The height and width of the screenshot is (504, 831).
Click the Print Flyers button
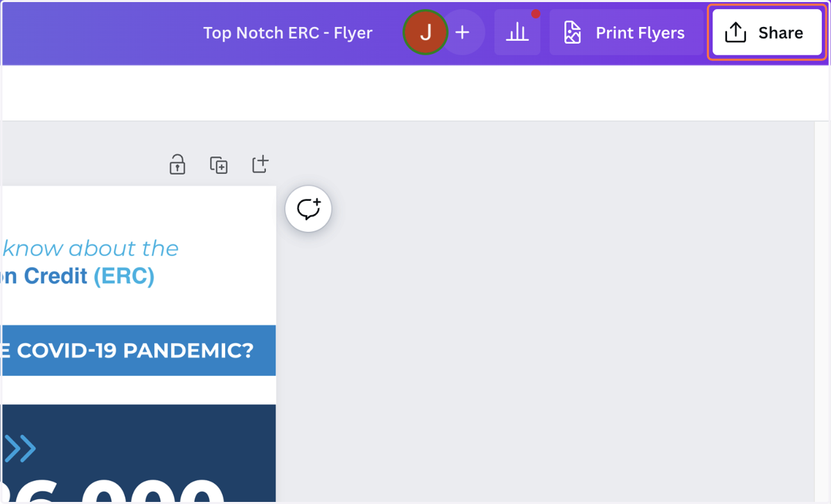click(626, 33)
